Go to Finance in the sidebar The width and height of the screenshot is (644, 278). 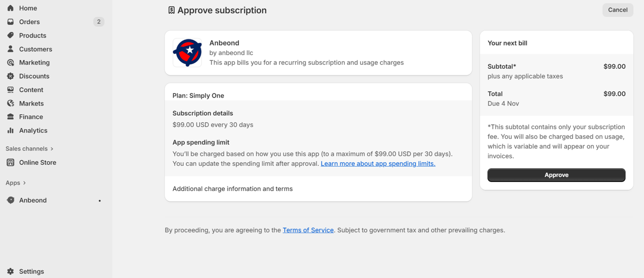tap(31, 117)
